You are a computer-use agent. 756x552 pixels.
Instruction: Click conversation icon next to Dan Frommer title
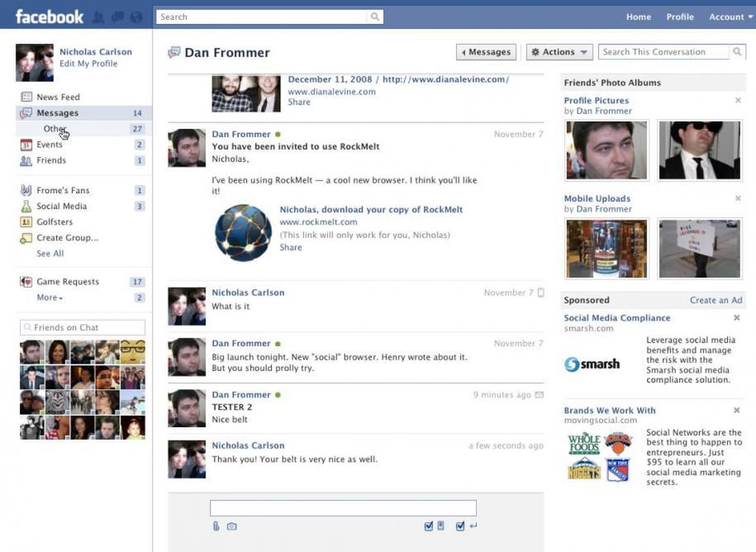(x=174, y=52)
